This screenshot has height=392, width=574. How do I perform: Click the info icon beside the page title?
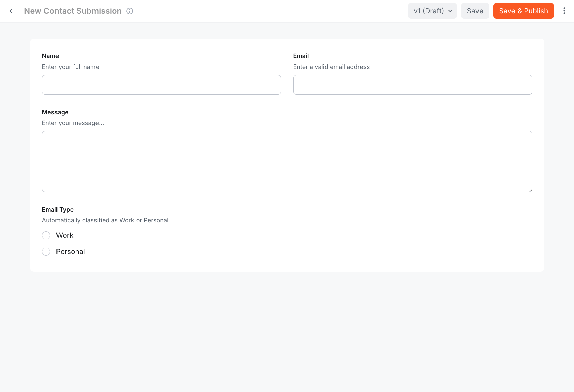(129, 11)
